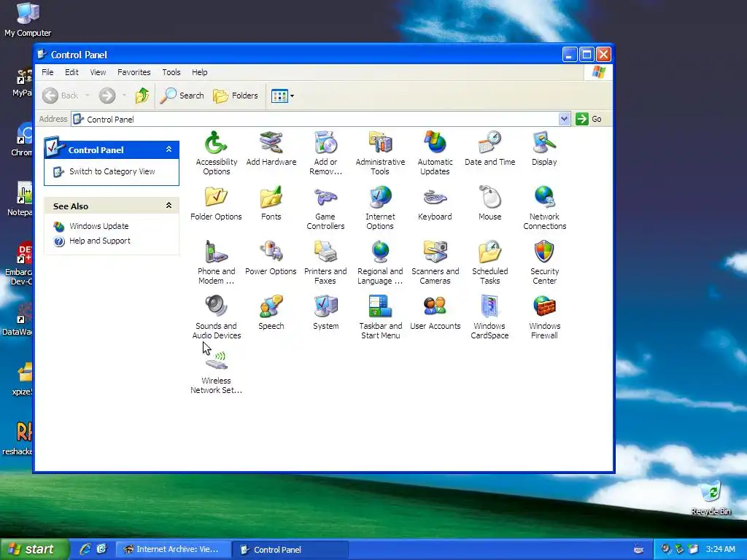
Task: Select Add or Remove Programs icon
Action: tap(326, 143)
